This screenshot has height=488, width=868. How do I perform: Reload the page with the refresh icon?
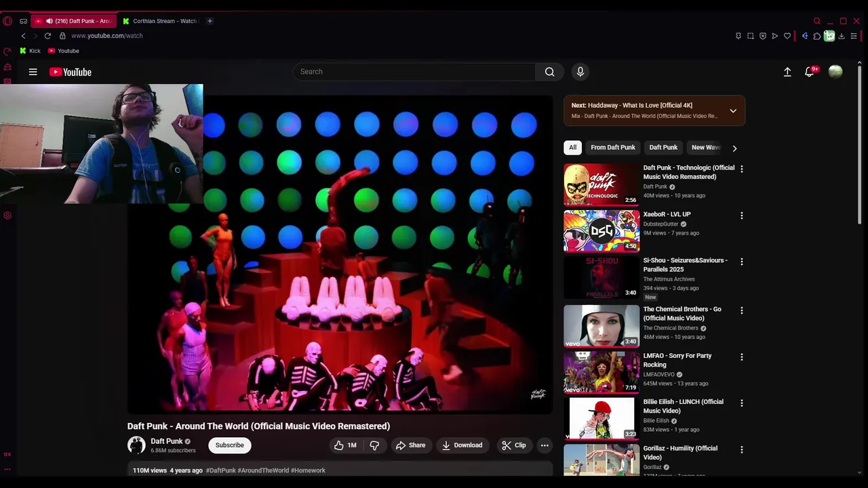coord(47,36)
